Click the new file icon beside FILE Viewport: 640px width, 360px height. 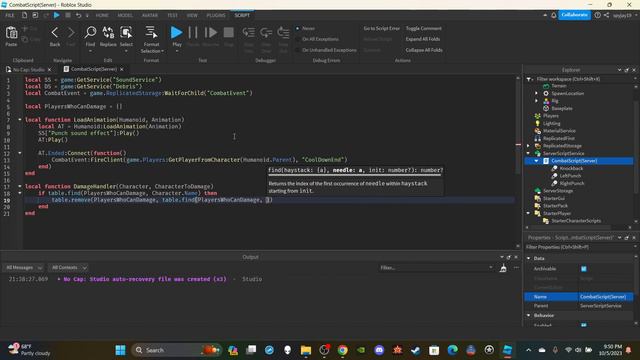pos(24,15)
